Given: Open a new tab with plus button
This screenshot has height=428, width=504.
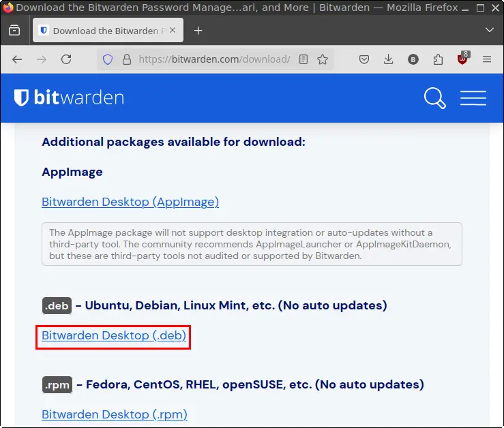Looking at the screenshot, I should 198,31.
